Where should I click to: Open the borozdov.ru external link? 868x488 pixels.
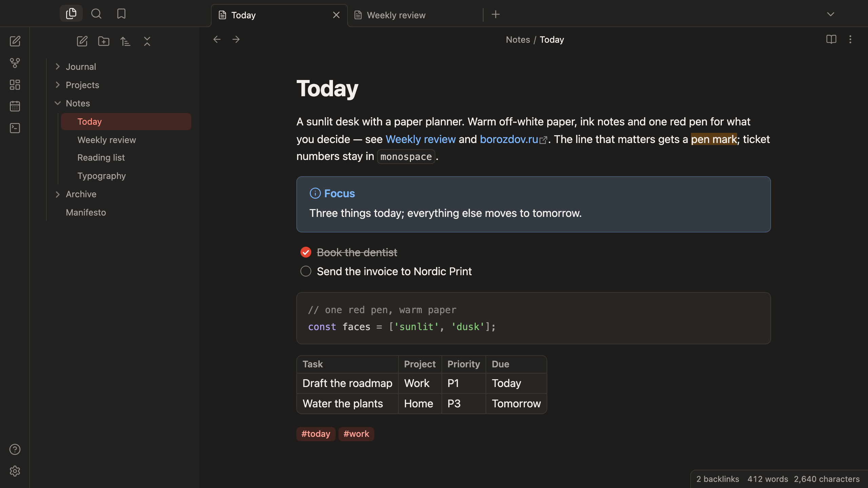click(509, 139)
